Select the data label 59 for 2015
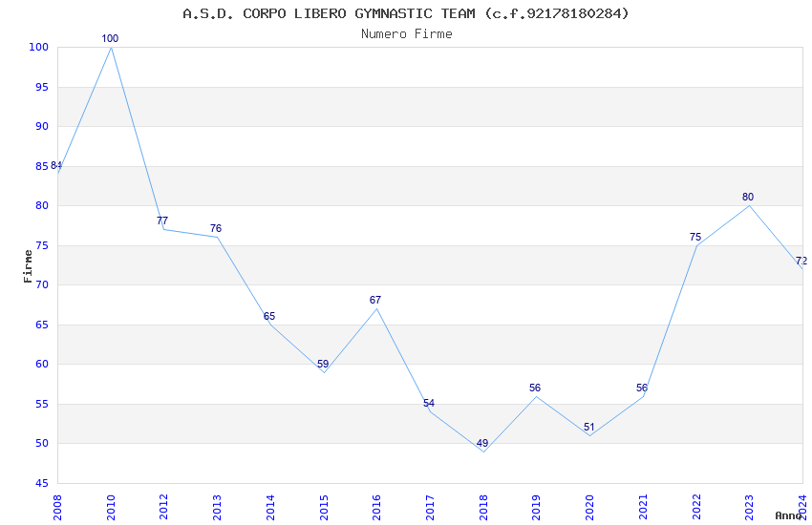 click(323, 364)
